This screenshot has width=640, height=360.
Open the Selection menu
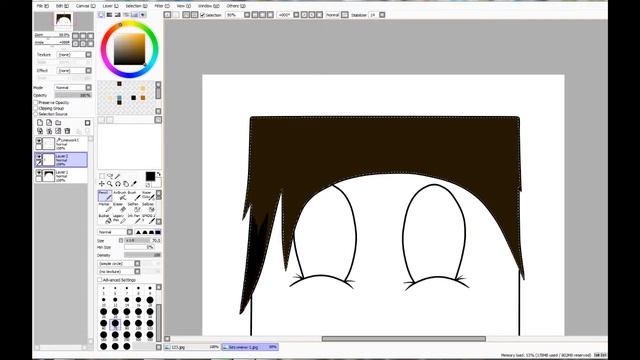(136, 6)
